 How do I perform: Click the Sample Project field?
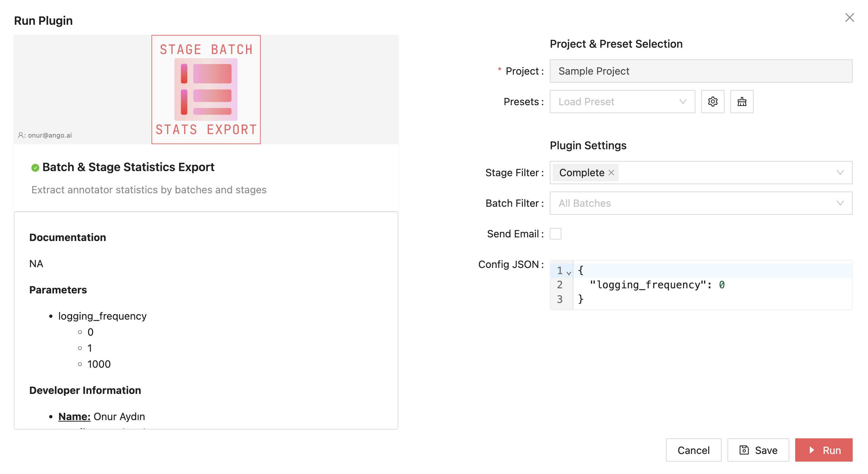[701, 71]
